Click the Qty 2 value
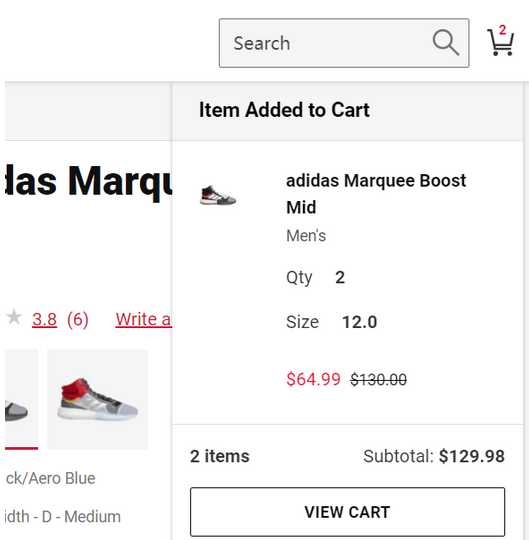Image resolution: width=529 pixels, height=540 pixels. click(x=340, y=277)
